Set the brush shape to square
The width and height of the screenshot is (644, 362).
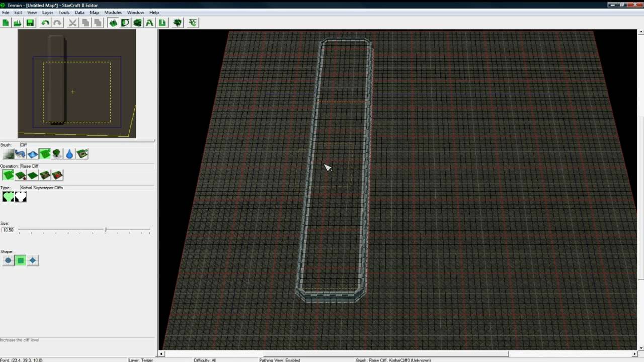tap(20, 260)
